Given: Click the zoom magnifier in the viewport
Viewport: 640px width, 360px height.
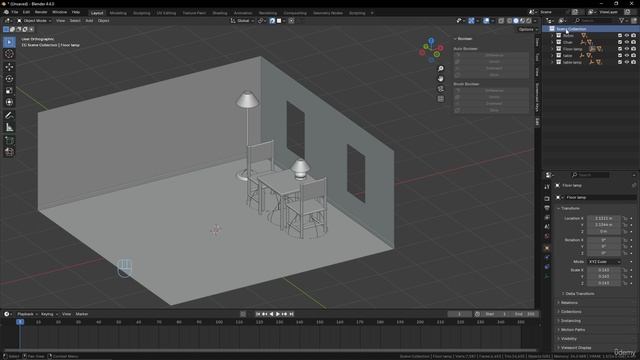Looking at the screenshot, I should coord(440,69).
